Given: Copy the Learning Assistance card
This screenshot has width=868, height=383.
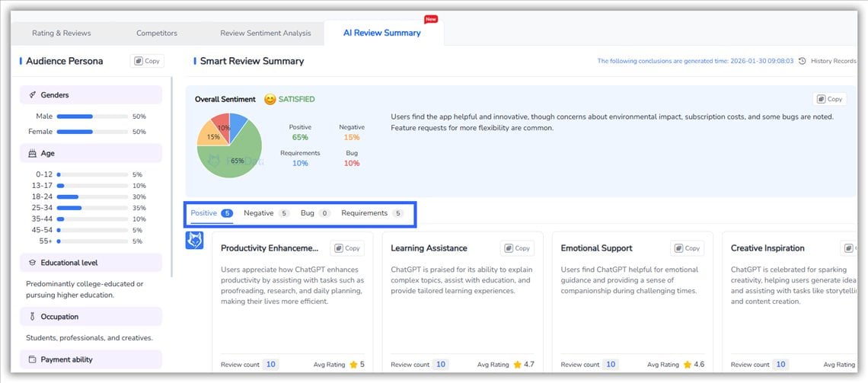Looking at the screenshot, I should click(x=518, y=248).
